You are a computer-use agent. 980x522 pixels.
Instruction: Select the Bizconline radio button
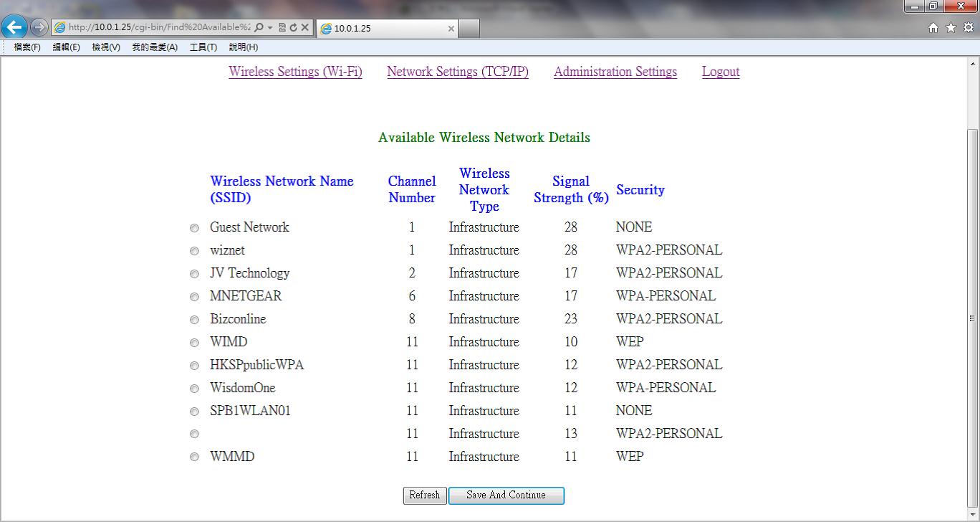pyautogui.click(x=194, y=320)
